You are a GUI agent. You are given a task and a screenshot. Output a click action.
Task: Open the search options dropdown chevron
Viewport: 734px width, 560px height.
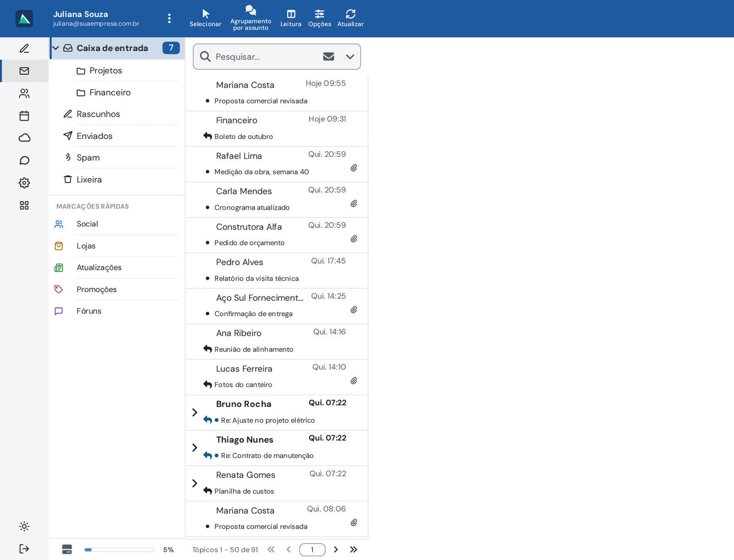350,56
